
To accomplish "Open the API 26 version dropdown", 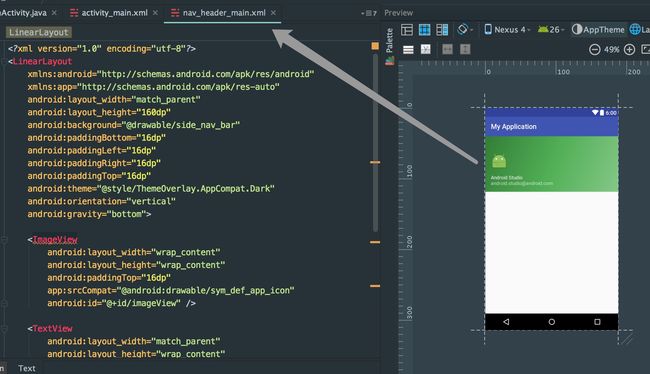I will pos(551,30).
